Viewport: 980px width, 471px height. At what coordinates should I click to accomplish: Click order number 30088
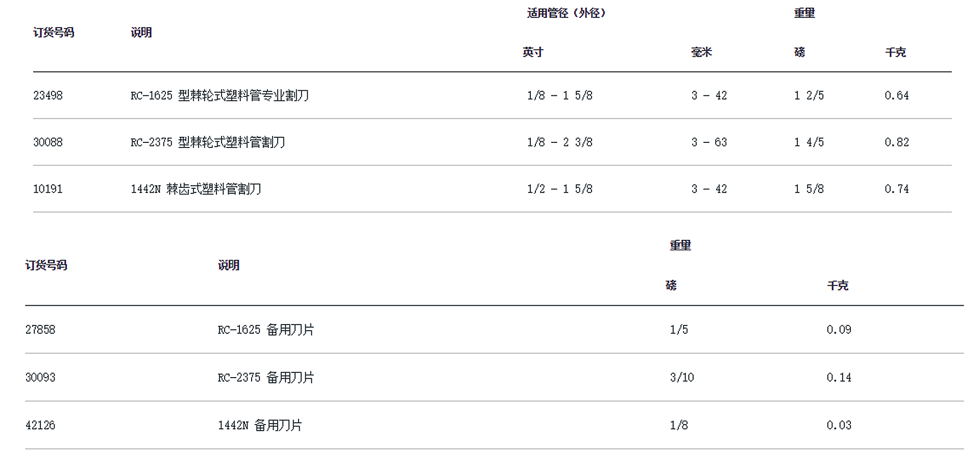pyautogui.click(x=48, y=142)
